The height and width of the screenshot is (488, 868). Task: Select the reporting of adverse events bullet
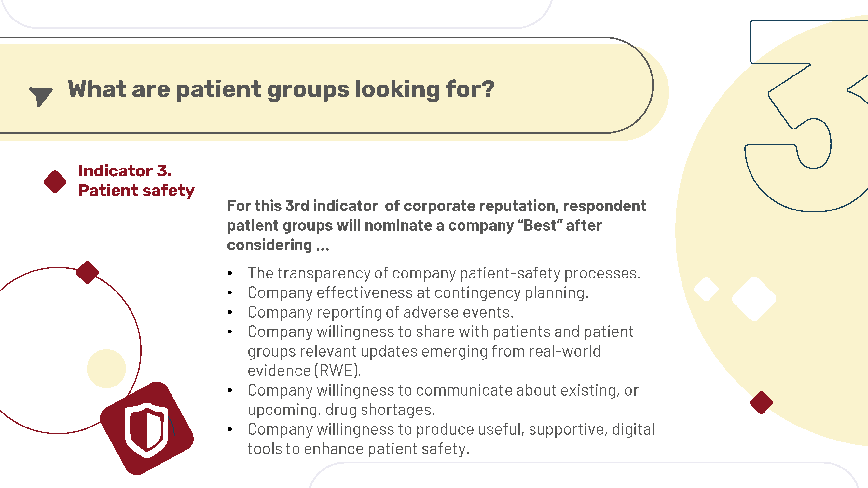(x=381, y=312)
